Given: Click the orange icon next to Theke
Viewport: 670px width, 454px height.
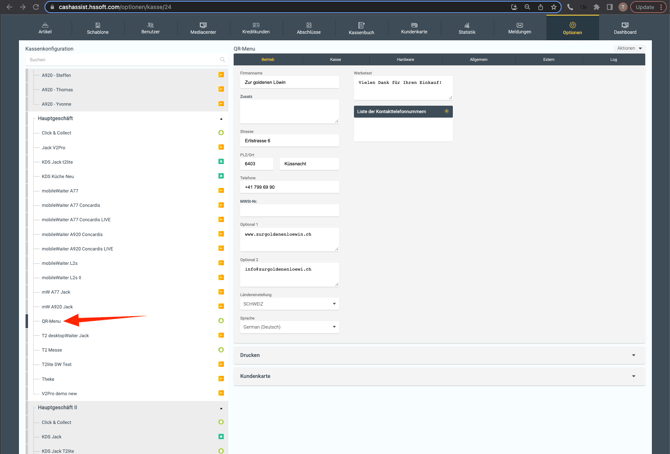Looking at the screenshot, I should point(221,379).
